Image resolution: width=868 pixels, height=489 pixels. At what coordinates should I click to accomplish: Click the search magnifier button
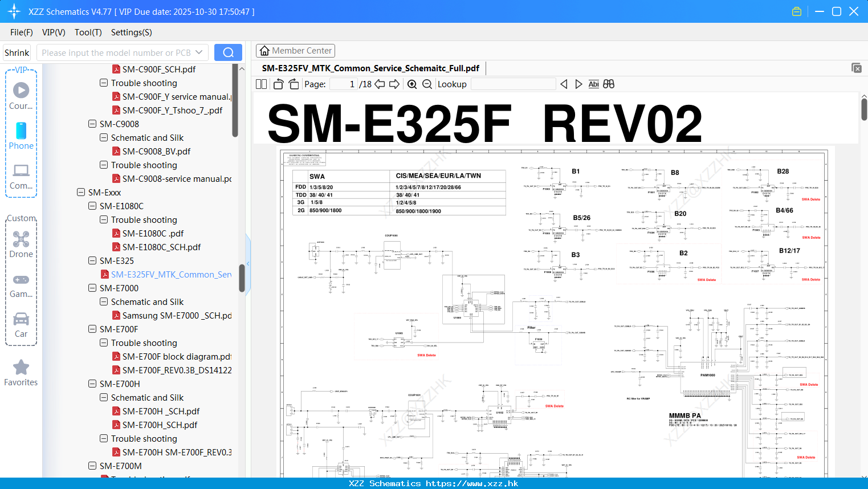[x=228, y=52]
